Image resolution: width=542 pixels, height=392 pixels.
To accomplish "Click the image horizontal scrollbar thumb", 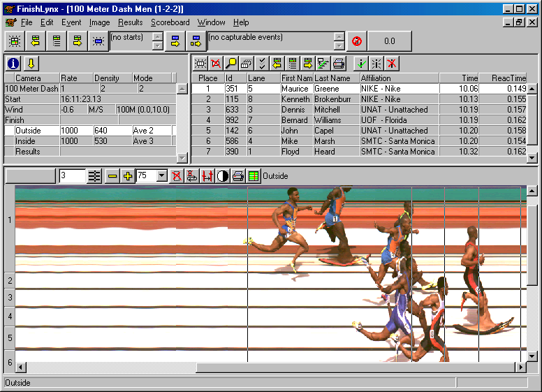I will (356, 368).
